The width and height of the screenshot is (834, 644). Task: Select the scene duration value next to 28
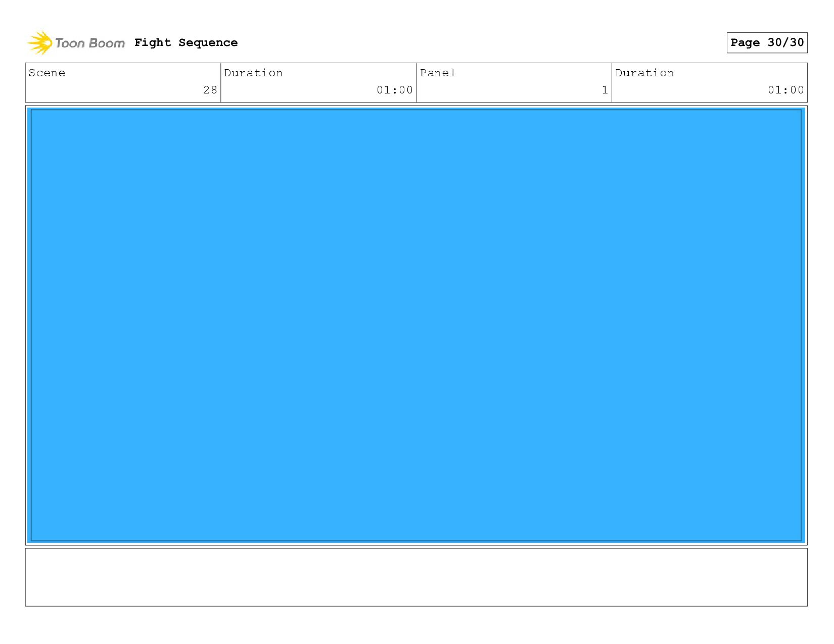[x=395, y=90]
